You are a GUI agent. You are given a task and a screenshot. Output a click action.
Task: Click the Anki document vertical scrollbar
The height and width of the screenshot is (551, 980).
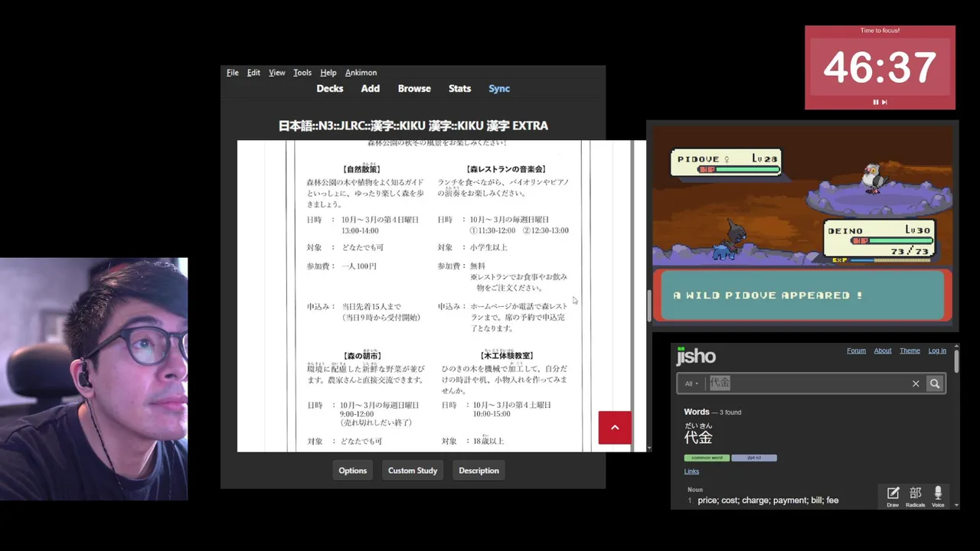[649, 306]
